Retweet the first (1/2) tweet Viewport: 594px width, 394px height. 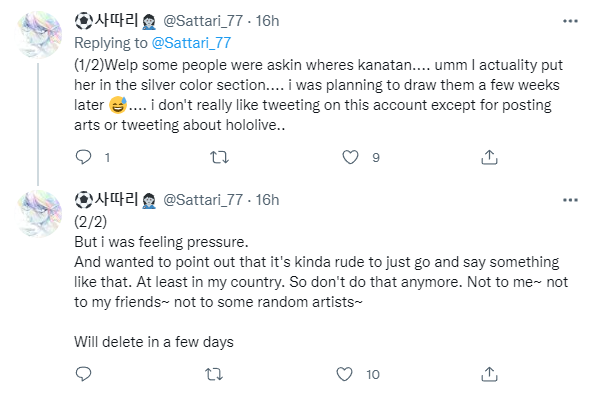coord(220,157)
